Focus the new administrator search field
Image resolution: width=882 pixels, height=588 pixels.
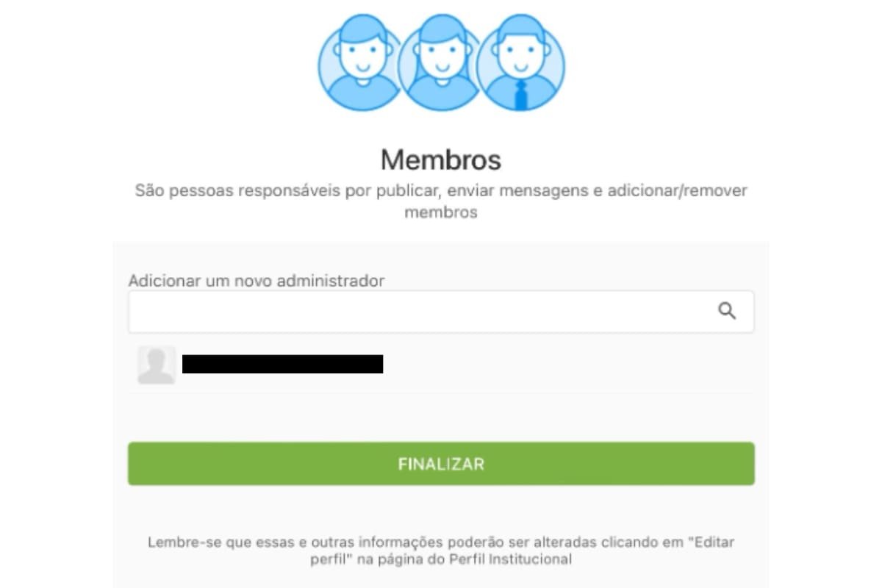click(x=441, y=312)
